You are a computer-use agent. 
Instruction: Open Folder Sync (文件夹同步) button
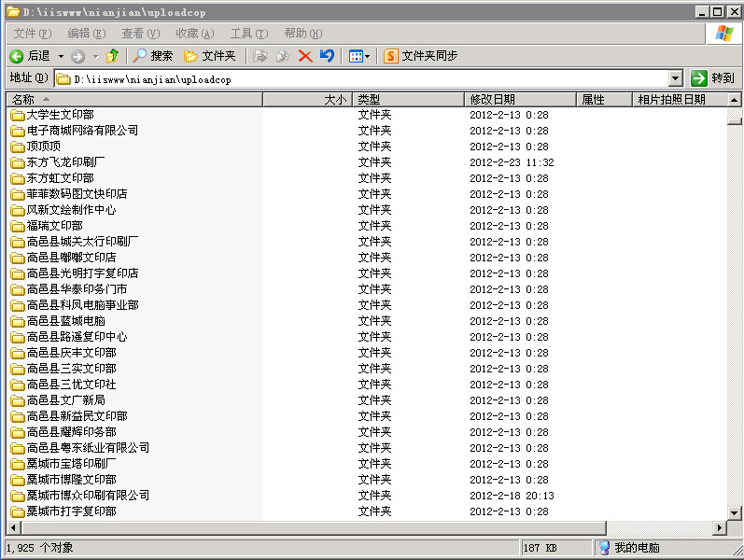click(x=420, y=56)
